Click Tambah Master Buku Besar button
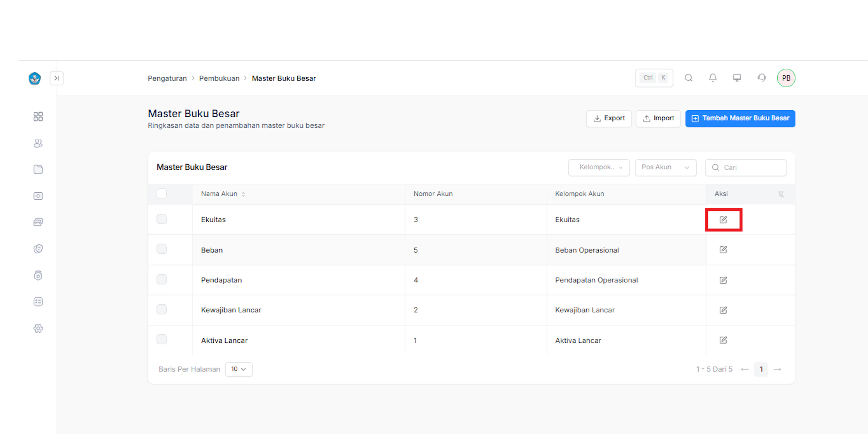Viewport: 868px width, 434px height. coord(740,119)
